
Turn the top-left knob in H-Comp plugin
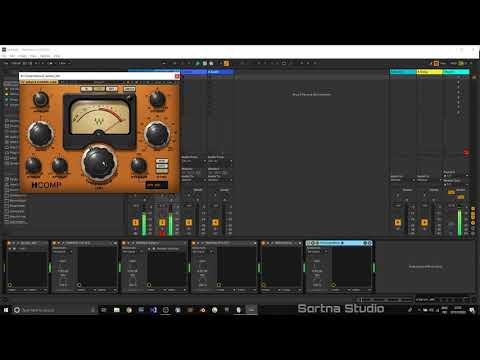41,99
